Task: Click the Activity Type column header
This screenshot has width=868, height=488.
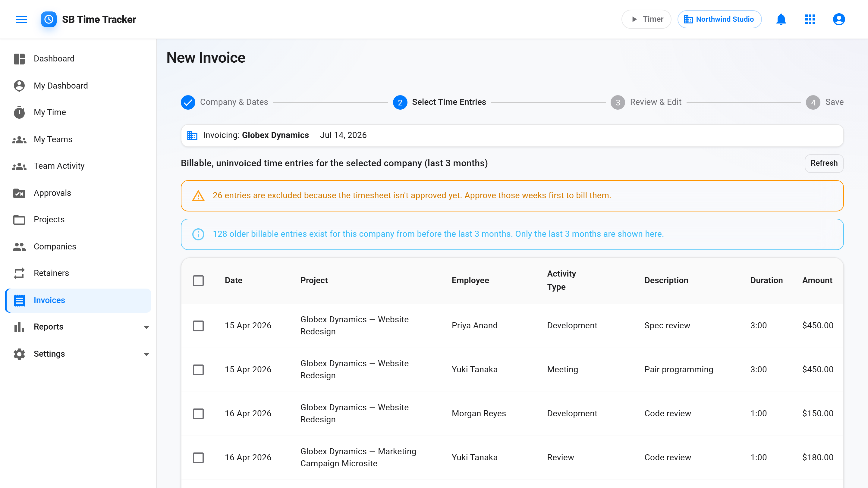Action: (561, 280)
